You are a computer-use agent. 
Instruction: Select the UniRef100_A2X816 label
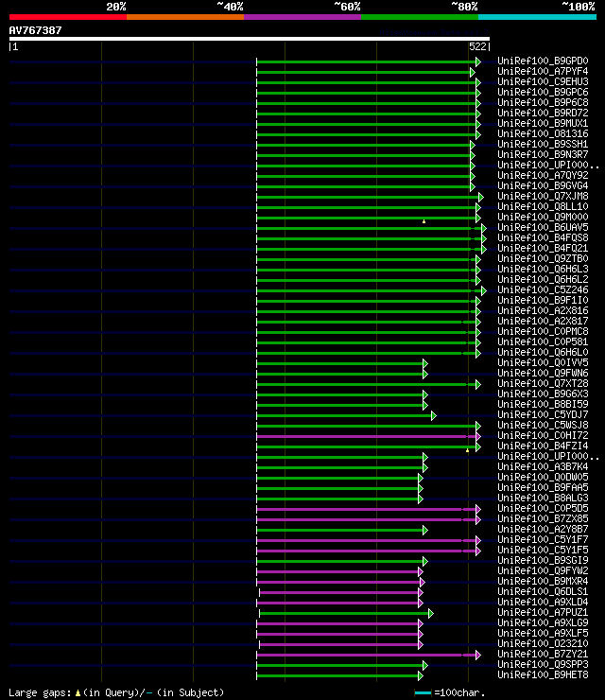(543, 310)
